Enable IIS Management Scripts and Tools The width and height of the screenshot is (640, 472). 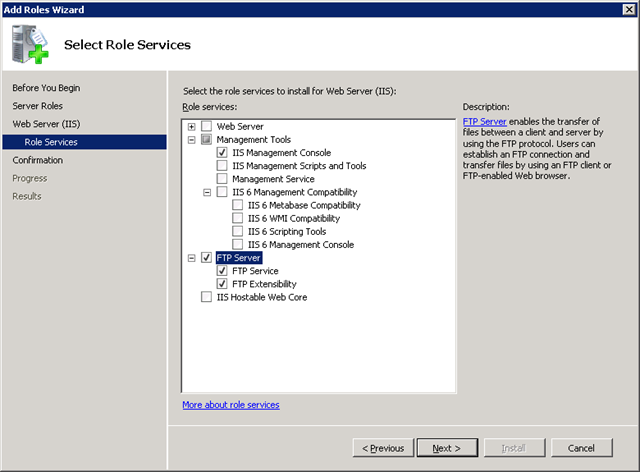(222, 165)
